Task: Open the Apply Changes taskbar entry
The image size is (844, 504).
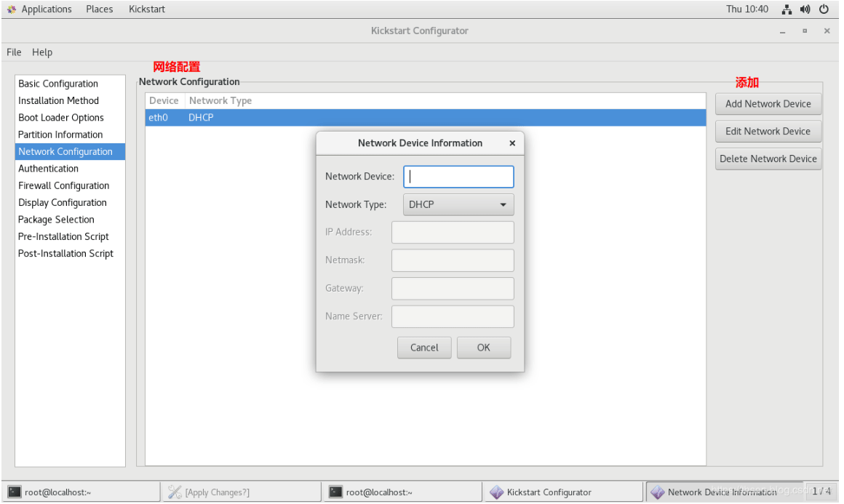Action: pos(242,492)
